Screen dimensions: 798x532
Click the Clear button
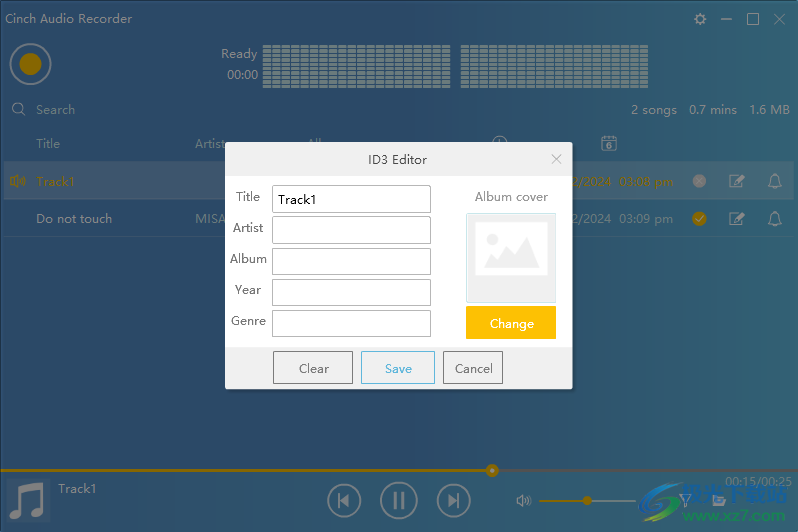(313, 368)
